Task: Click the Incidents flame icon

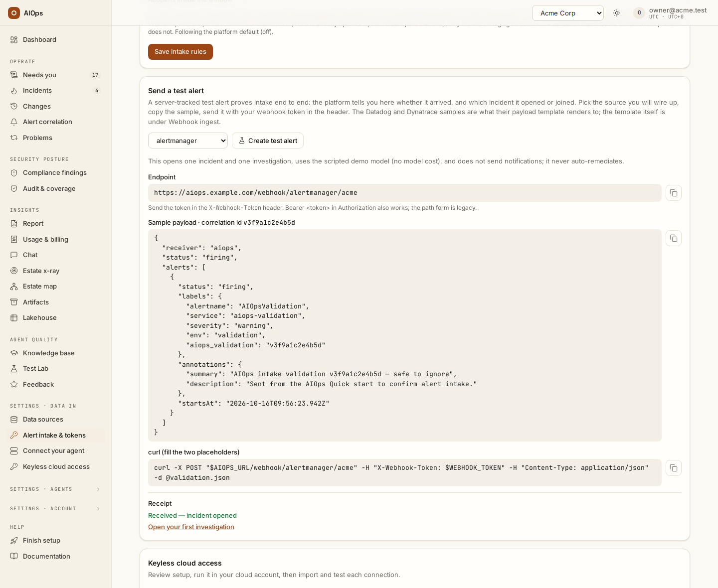Action: pos(14,91)
